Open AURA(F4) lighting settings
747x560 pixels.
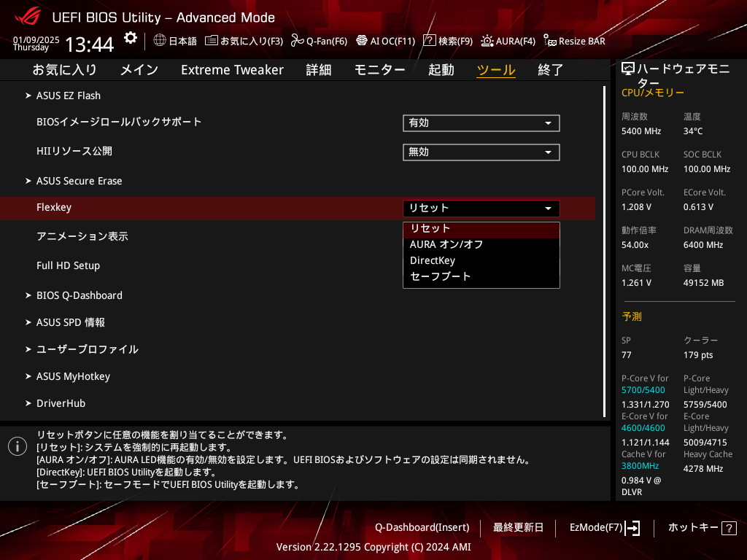pos(508,41)
